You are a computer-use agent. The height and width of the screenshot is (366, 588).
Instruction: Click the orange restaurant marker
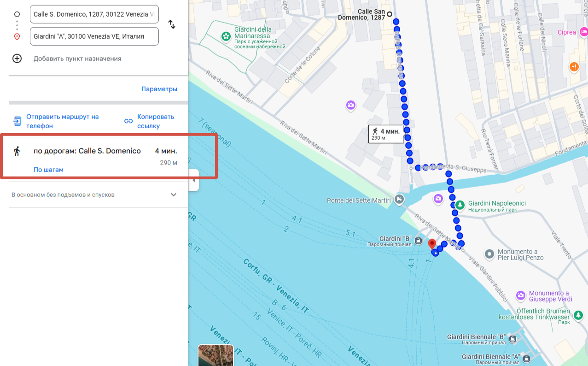(x=574, y=67)
